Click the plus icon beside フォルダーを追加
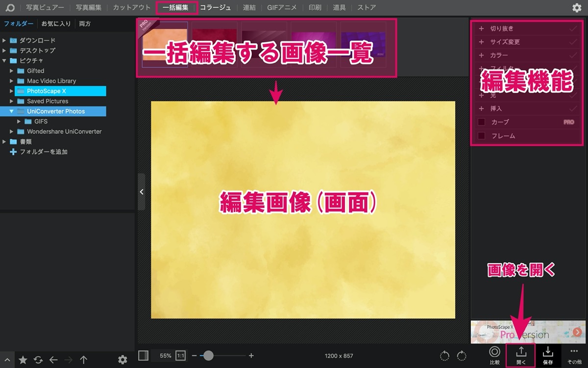The image size is (588, 368). click(13, 152)
